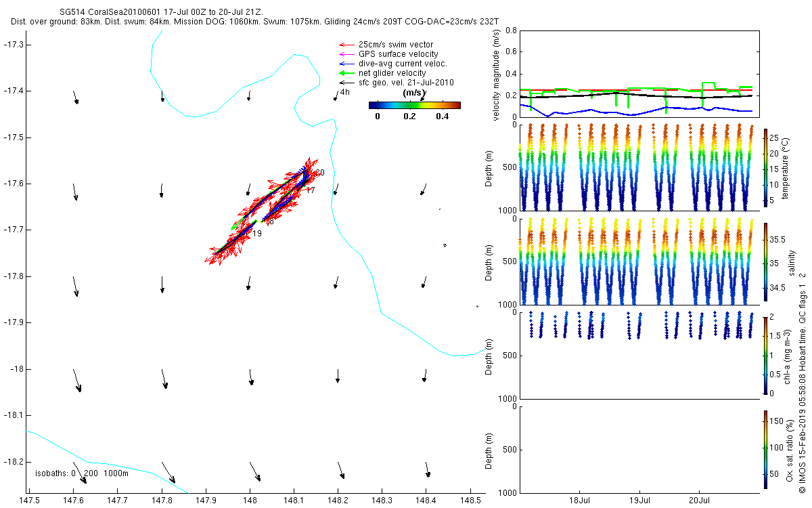Click the '(m/s)' label above the velocity colorbar

point(413,93)
